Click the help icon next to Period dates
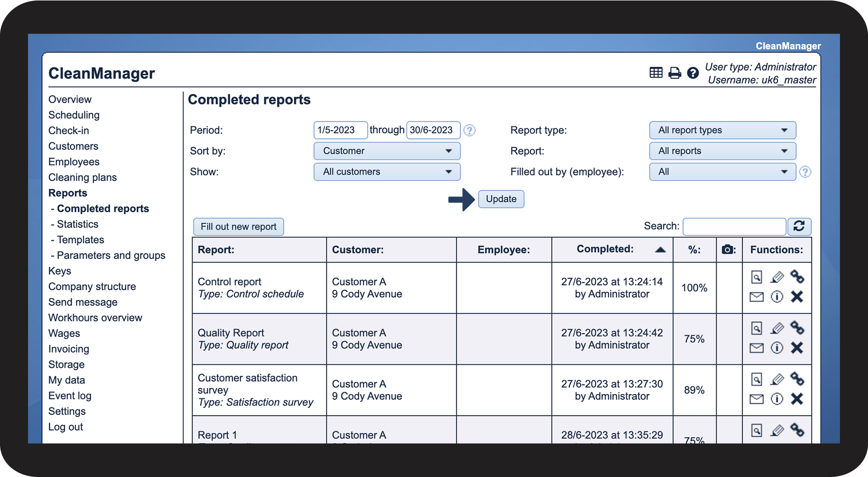Viewport: 868px width, 477px height. pos(470,131)
